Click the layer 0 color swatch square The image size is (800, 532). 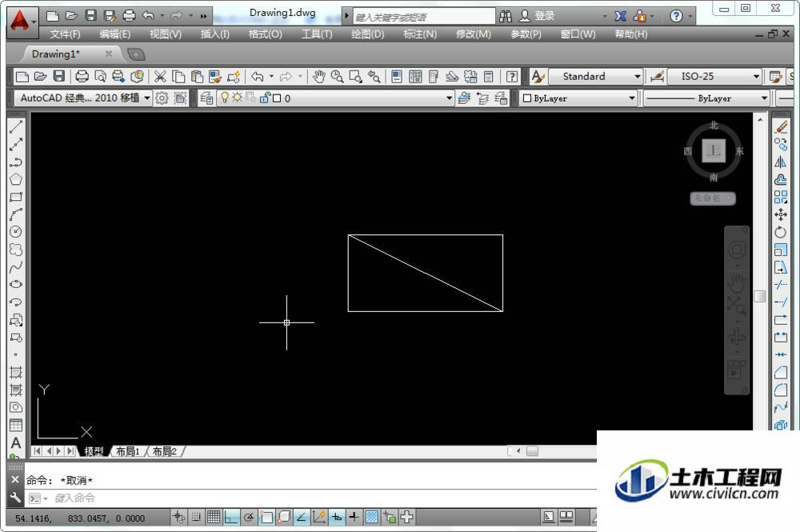tap(277, 98)
